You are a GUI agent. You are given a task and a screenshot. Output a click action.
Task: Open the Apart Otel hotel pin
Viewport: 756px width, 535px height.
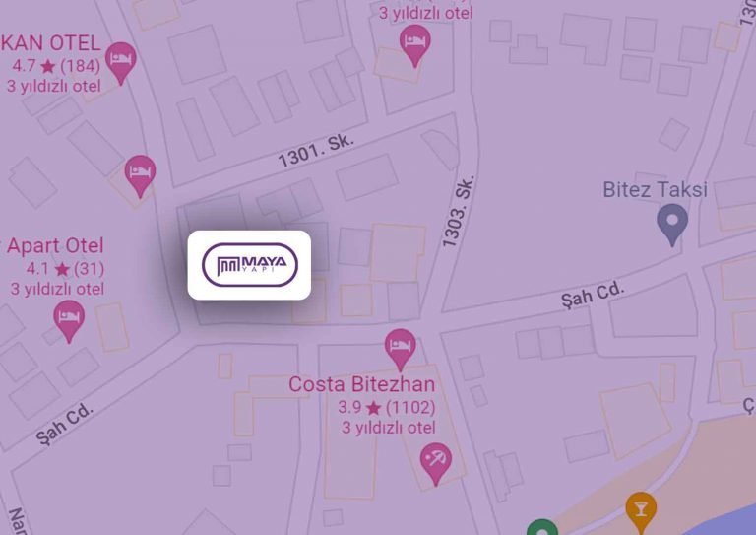tap(69, 321)
